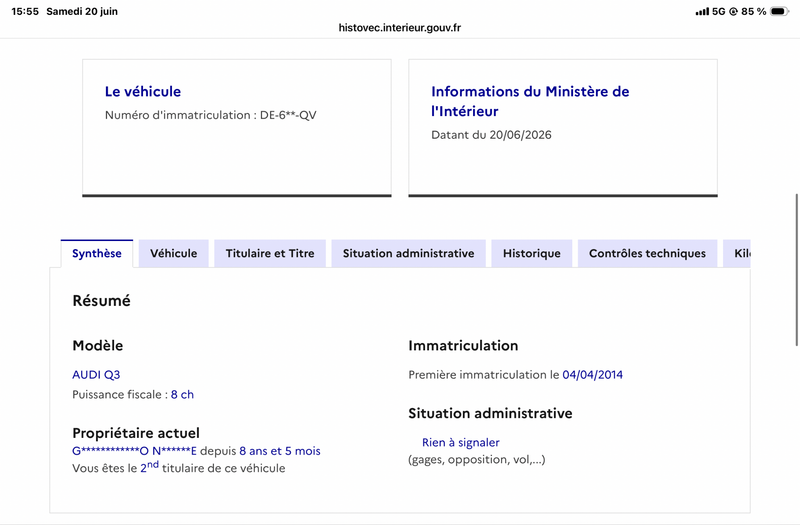The width and height of the screenshot is (800, 525).
Task: Click the Résumé heading
Action: [x=102, y=301]
